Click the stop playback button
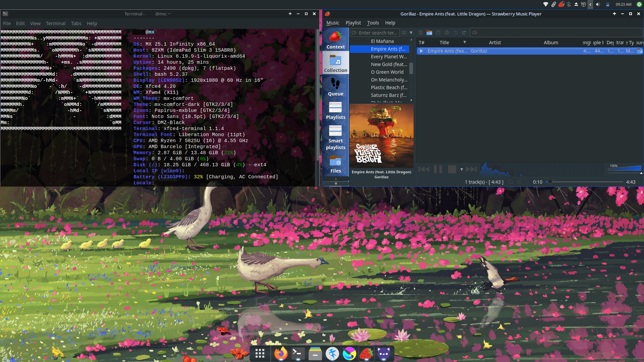Screen dimensions: 644x362 tap(452, 169)
